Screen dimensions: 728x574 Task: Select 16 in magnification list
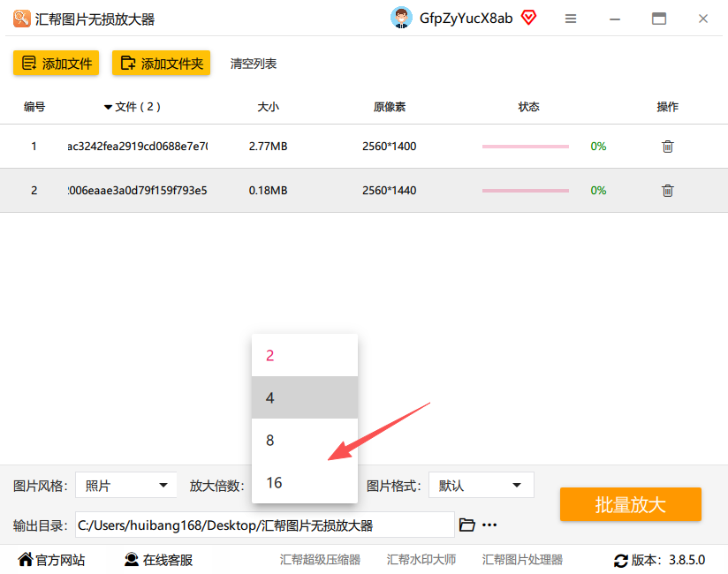coord(305,482)
